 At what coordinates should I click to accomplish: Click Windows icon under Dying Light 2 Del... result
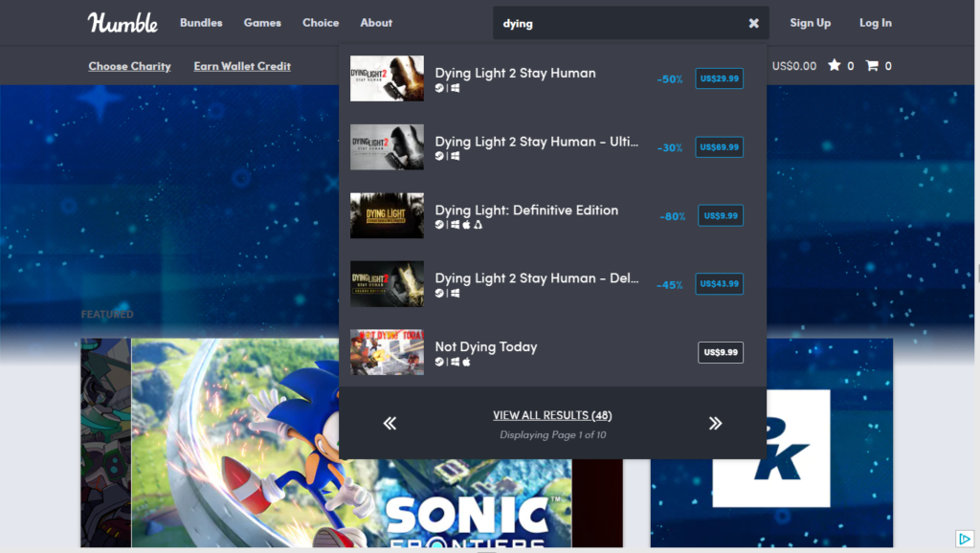(455, 293)
